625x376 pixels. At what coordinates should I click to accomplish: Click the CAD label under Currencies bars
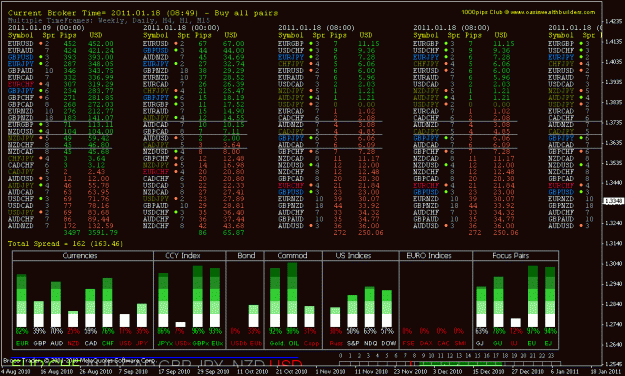(90, 343)
